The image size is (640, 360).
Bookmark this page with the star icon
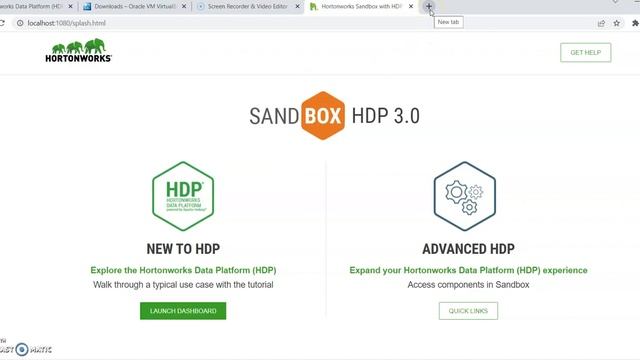click(617, 23)
